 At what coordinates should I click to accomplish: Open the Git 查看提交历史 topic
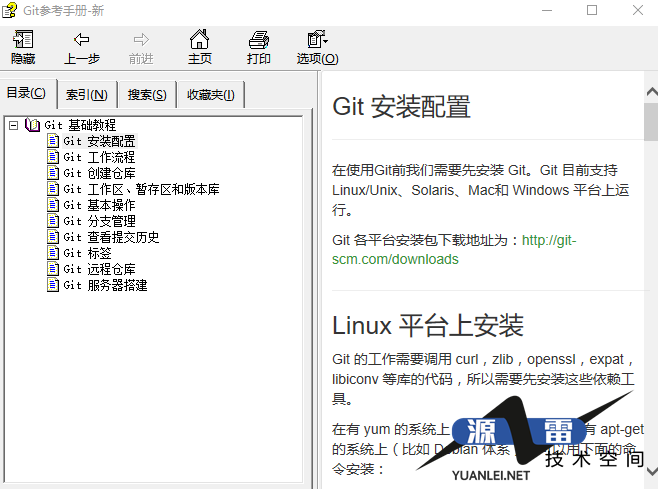pyautogui.click(x=111, y=237)
